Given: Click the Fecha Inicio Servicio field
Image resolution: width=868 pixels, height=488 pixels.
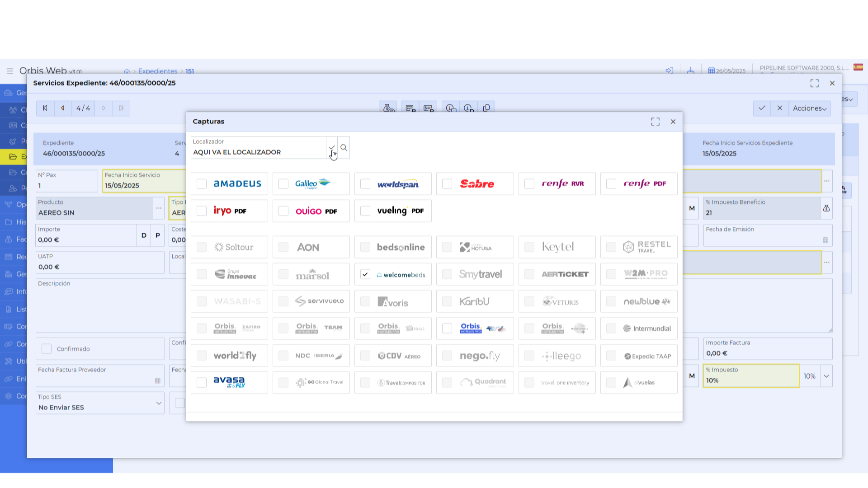Looking at the screenshot, I should [144, 181].
